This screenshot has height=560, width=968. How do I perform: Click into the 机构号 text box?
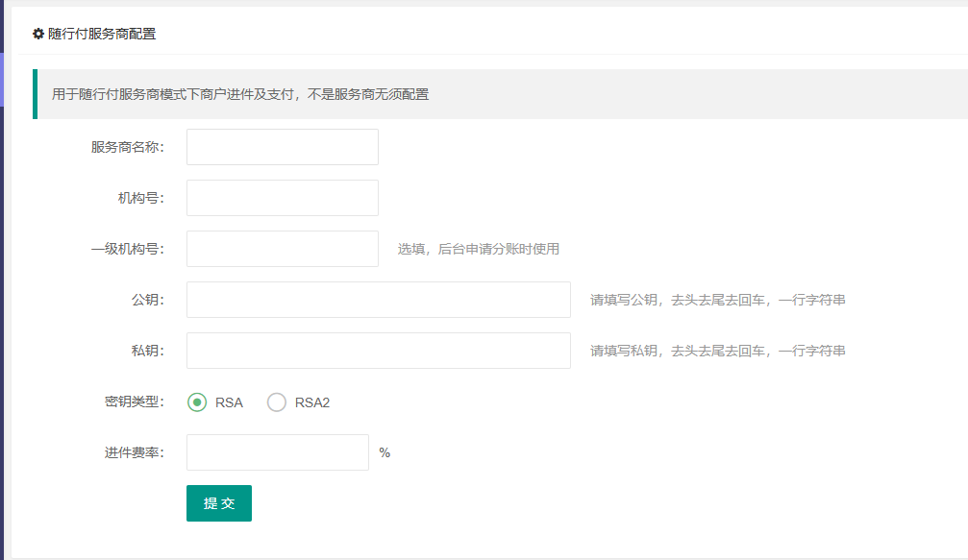pos(282,198)
